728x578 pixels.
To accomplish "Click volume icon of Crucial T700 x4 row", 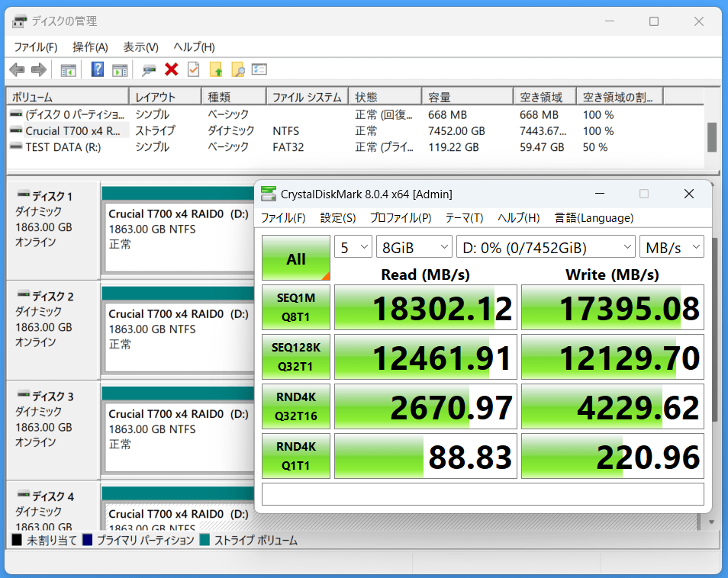I will [16, 131].
